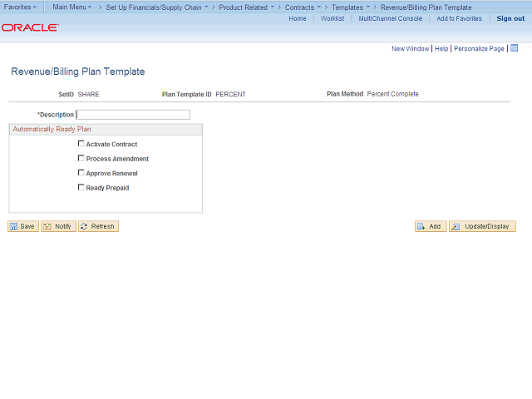Click the circular arrows icon on Refresh

pyautogui.click(x=84, y=226)
